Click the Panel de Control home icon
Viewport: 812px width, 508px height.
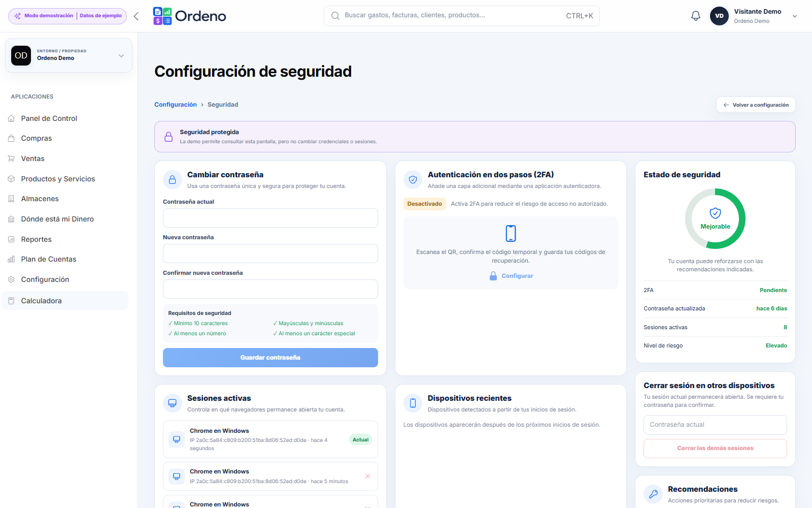pos(11,118)
